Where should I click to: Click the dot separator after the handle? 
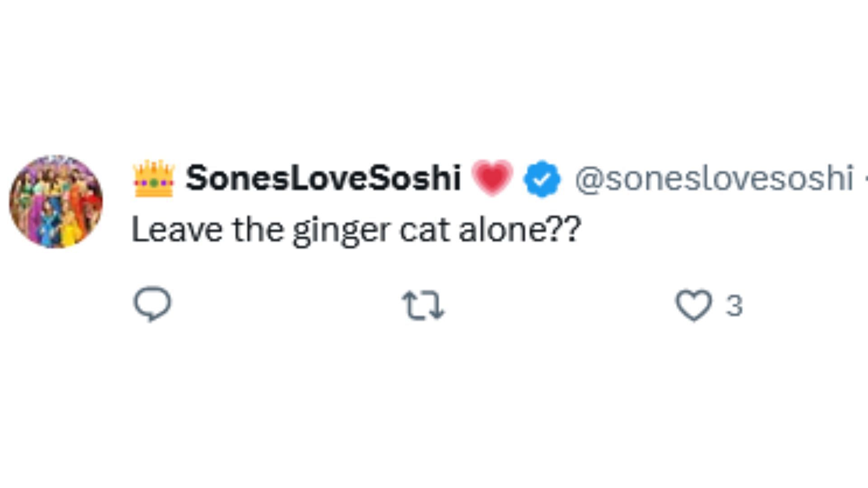click(x=865, y=179)
